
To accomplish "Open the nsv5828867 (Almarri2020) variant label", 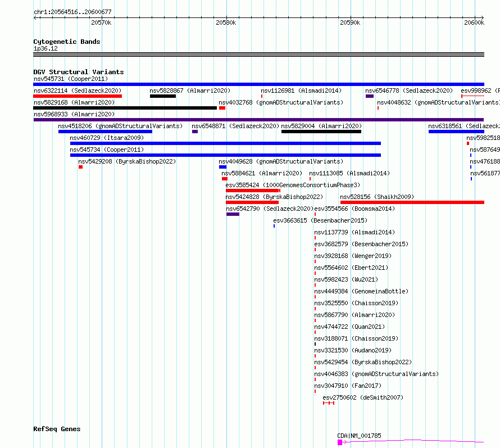I will [190, 90].
